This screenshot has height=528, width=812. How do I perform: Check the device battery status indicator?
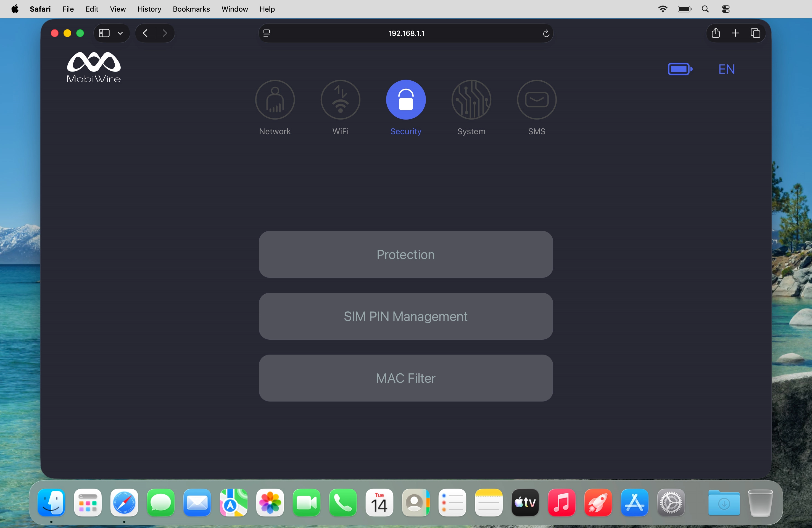[680, 69]
